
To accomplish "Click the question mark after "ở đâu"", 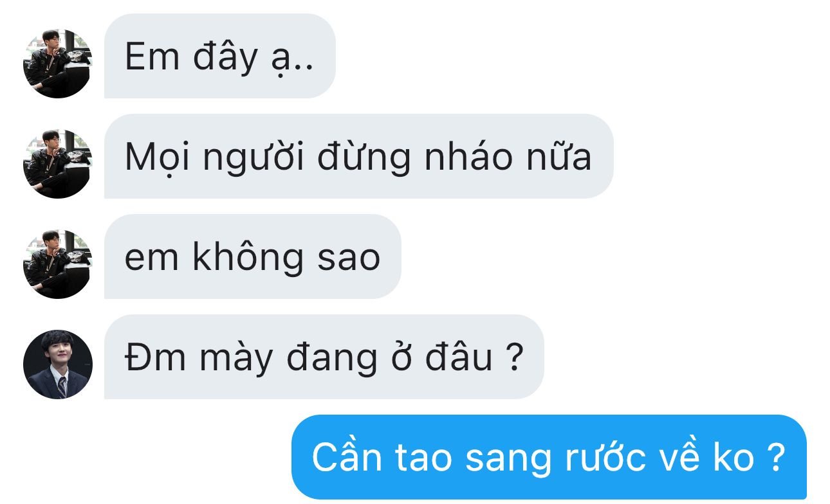I will click(x=514, y=357).
